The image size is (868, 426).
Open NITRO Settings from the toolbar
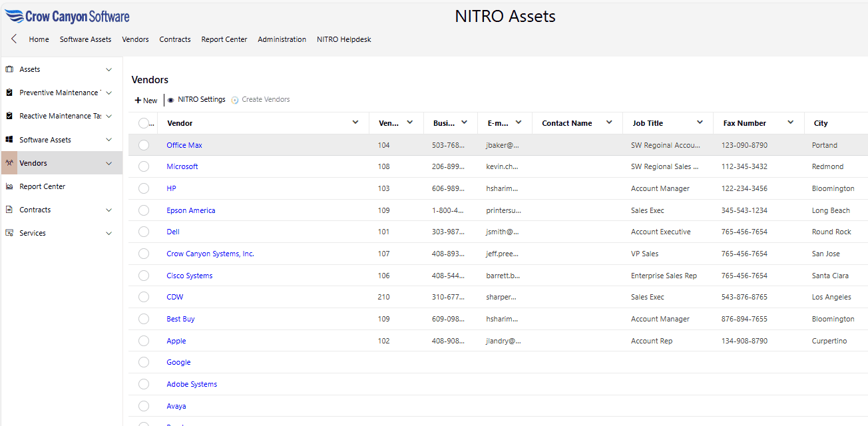196,100
